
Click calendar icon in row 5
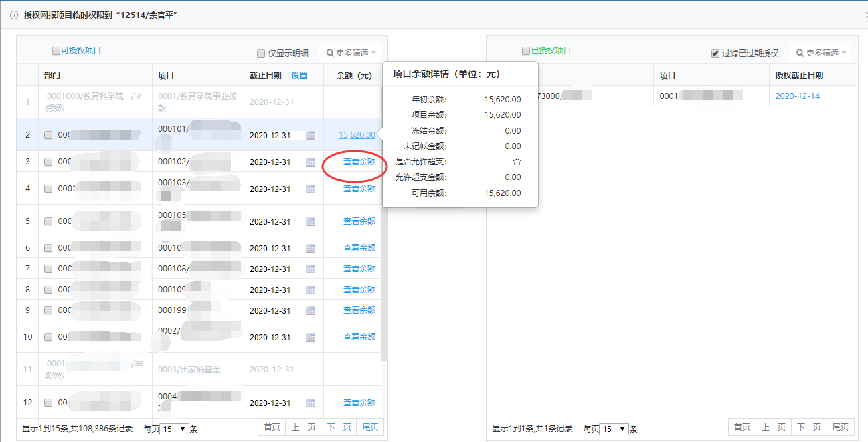pyautogui.click(x=311, y=222)
